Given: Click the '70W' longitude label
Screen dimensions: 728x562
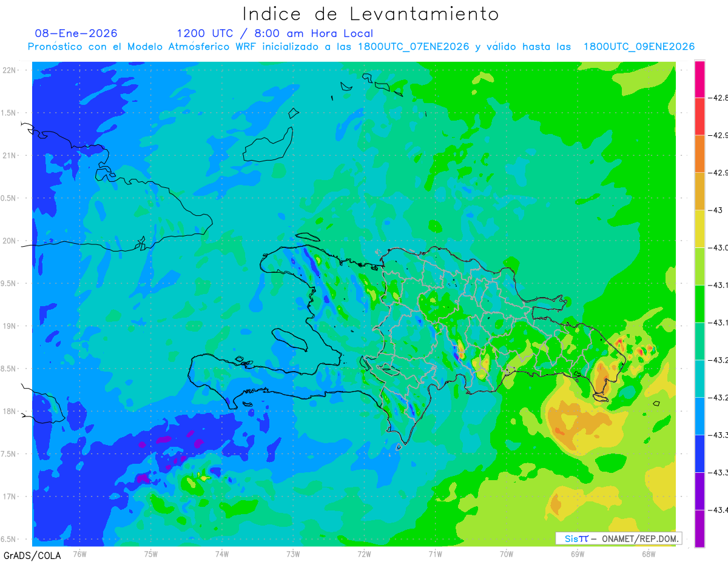Looking at the screenshot, I should [x=506, y=553].
